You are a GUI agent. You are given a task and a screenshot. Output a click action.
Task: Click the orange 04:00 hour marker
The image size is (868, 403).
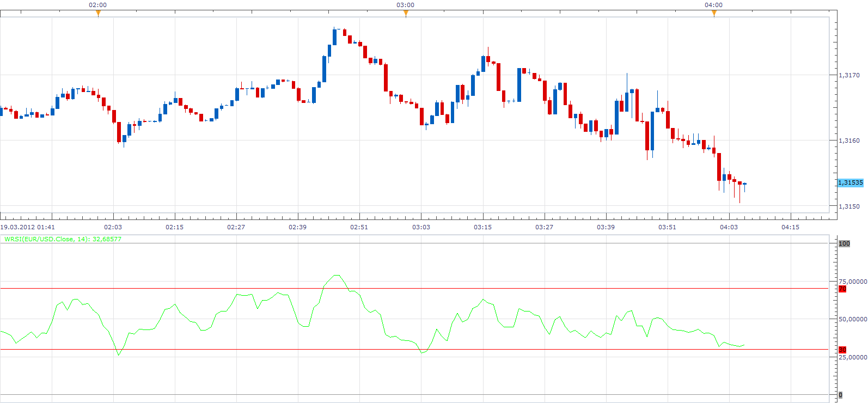tap(714, 14)
